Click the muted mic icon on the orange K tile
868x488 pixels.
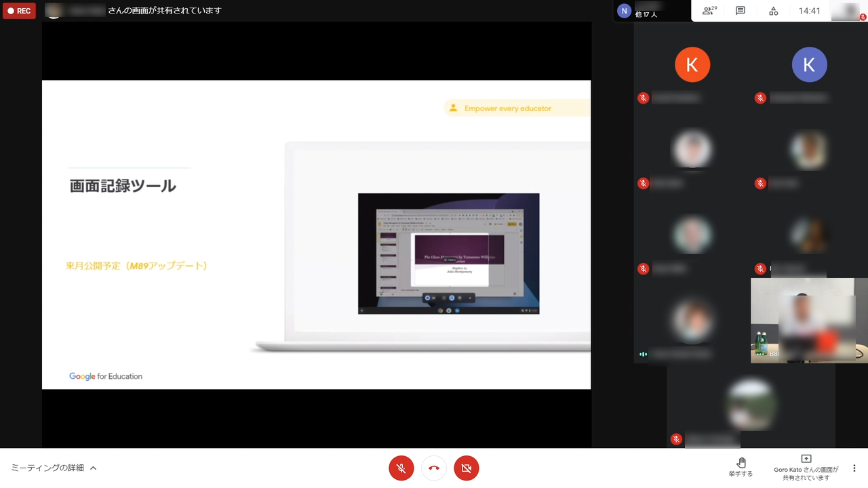click(643, 98)
